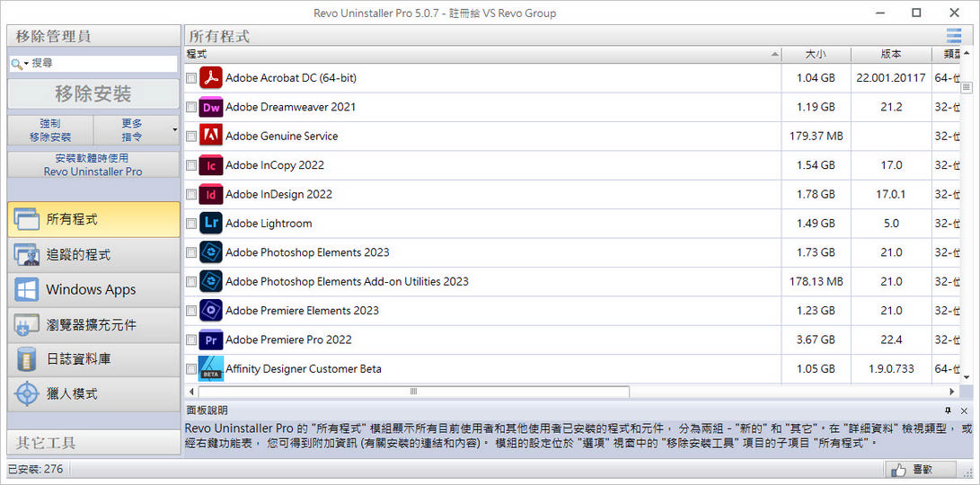The image size is (980, 485).
Task: Open the search options magnifier dropdown
Action: coord(20,64)
